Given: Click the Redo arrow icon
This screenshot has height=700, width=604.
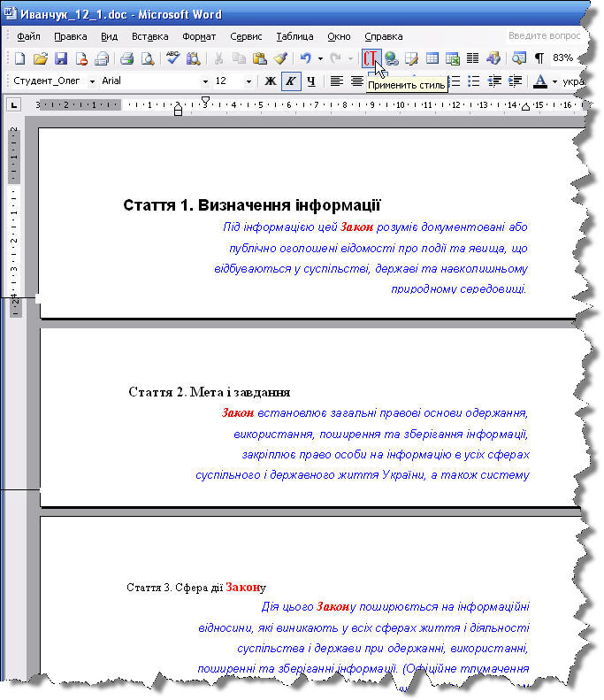Looking at the screenshot, I should click(x=335, y=58).
